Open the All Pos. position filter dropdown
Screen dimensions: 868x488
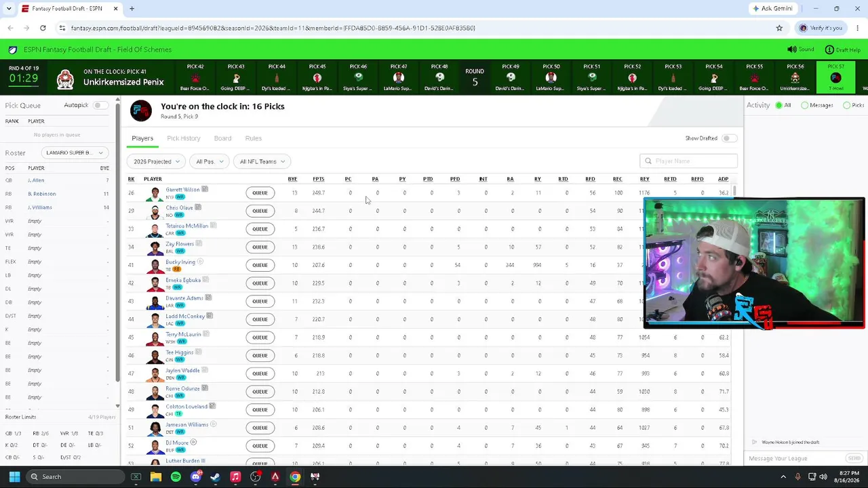(x=208, y=161)
